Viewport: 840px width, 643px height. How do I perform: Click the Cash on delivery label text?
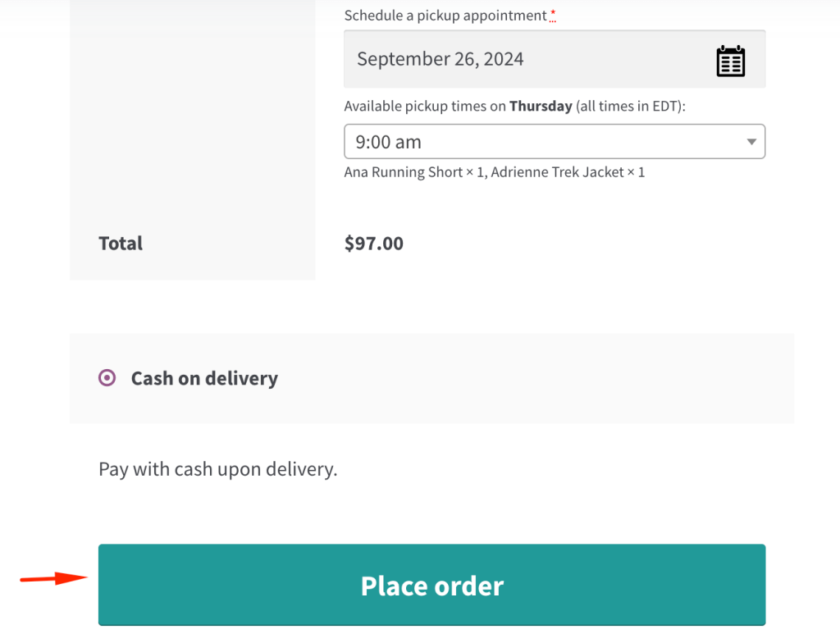[204, 378]
